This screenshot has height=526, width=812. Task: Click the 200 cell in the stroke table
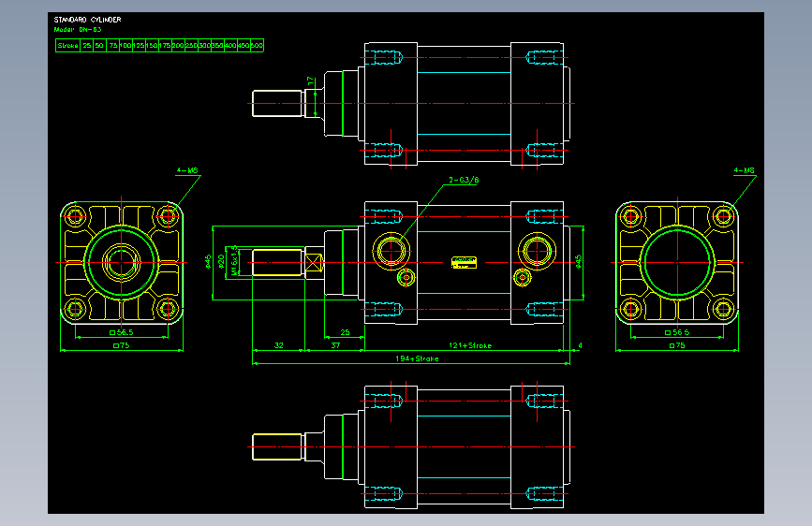[178, 46]
